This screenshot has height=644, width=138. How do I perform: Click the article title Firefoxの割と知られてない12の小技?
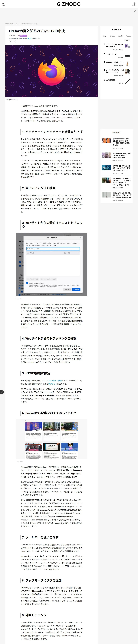click(37, 31)
